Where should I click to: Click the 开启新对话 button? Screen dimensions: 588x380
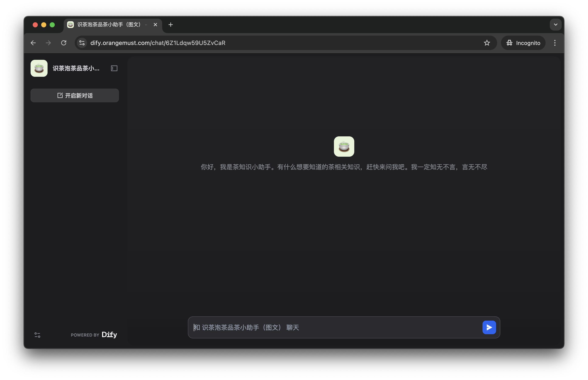75,95
